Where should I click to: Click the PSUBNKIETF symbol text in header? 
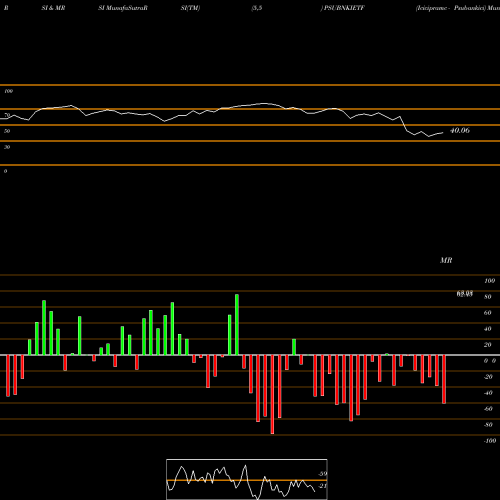pyautogui.click(x=344, y=8)
